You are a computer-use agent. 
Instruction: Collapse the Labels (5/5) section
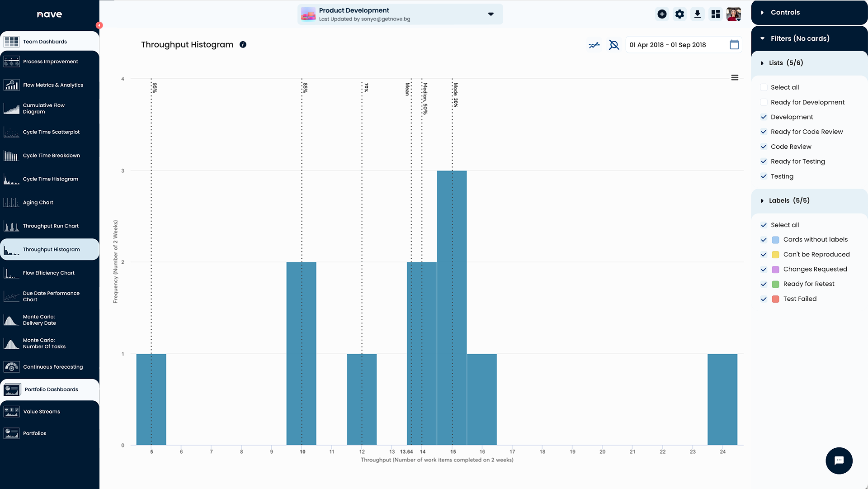tap(789, 200)
